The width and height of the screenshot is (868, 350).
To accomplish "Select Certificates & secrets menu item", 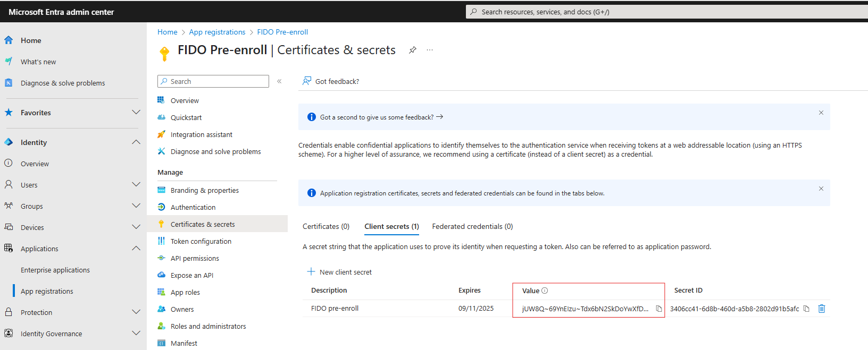I will coord(217,224).
